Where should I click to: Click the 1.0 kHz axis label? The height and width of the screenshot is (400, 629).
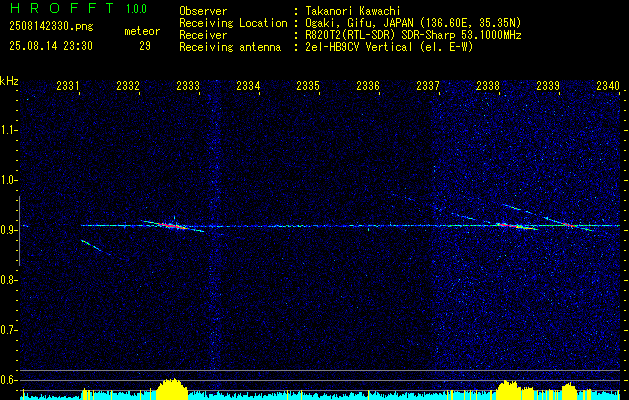point(8,180)
